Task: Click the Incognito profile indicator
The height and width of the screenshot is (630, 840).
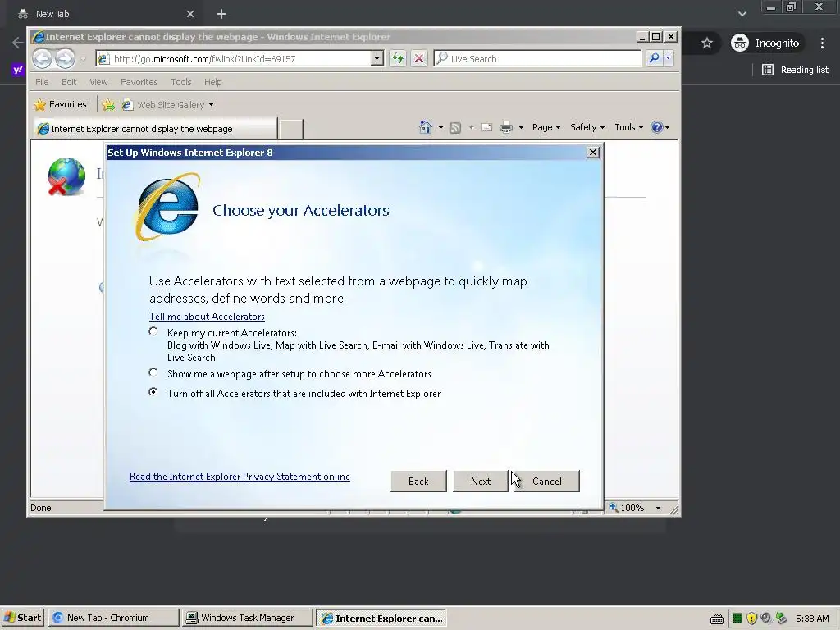Action: click(x=767, y=43)
